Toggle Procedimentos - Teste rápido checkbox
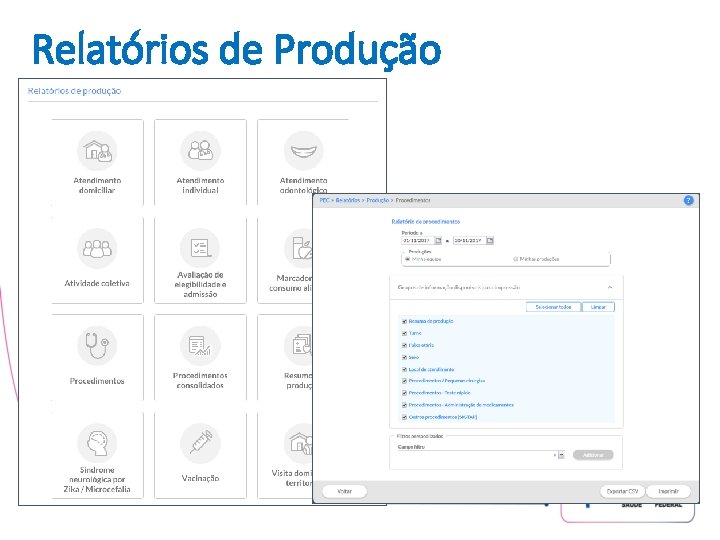The width and height of the screenshot is (720, 540). tap(405, 393)
